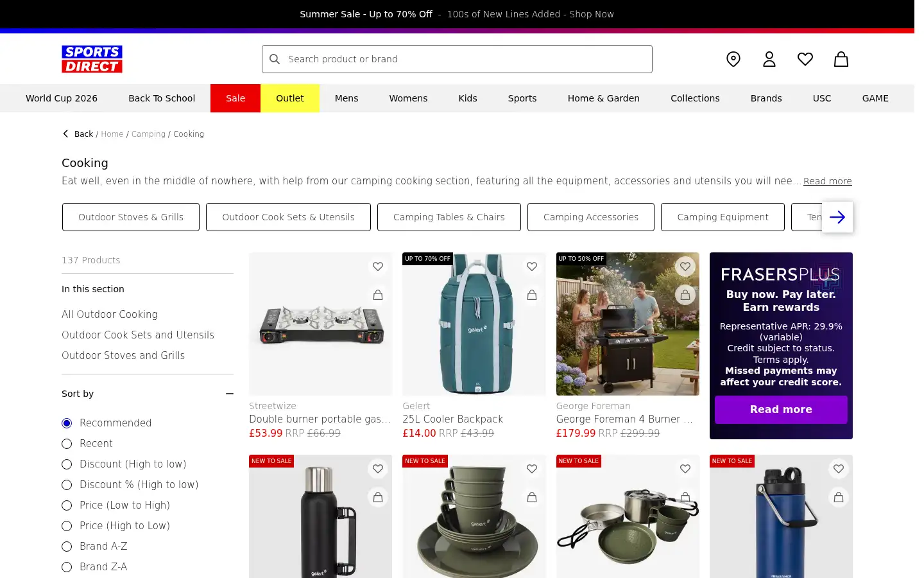924x578 pixels.
Task: Wishlist the green Gelert dinner set
Action: coord(532,469)
